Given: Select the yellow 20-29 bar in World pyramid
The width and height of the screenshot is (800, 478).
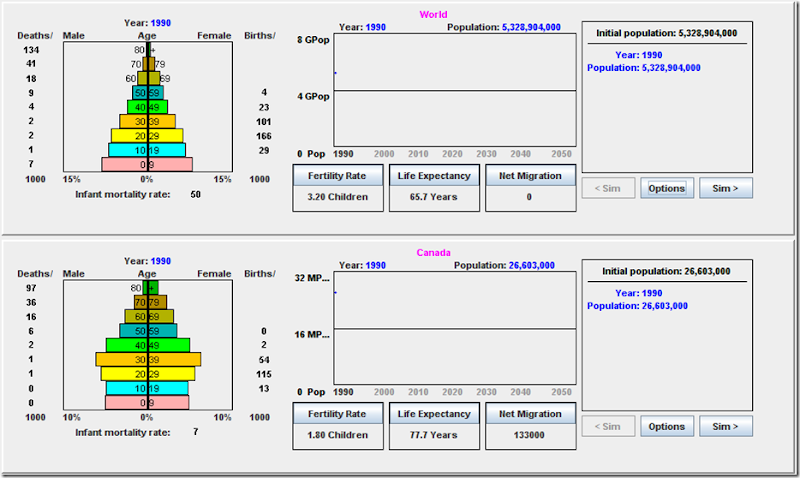Looking at the screenshot, I should tap(147, 136).
